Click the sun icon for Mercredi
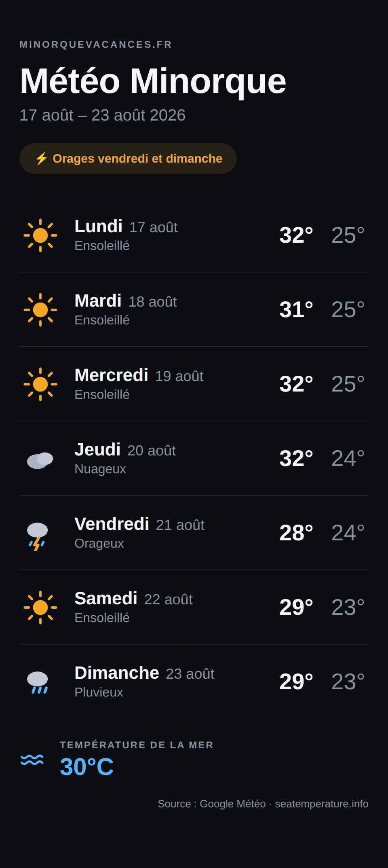The image size is (388, 868). coord(40,384)
